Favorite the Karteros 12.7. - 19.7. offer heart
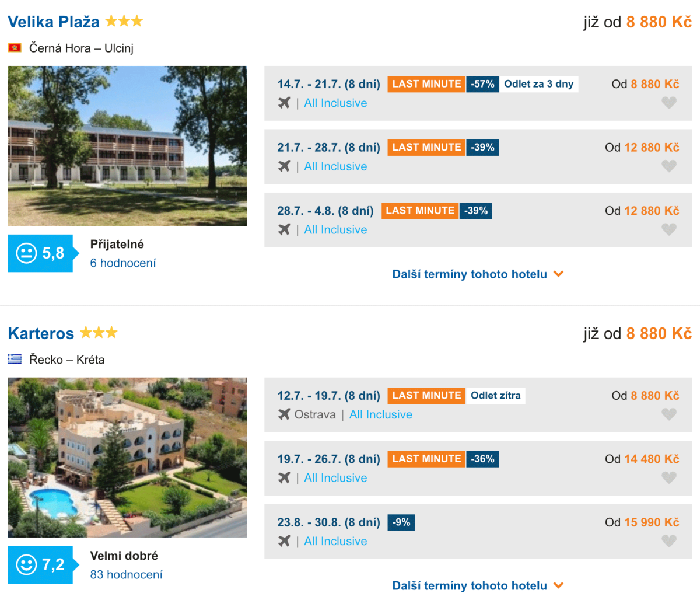The height and width of the screenshot is (600, 700). tap(668, 414)
